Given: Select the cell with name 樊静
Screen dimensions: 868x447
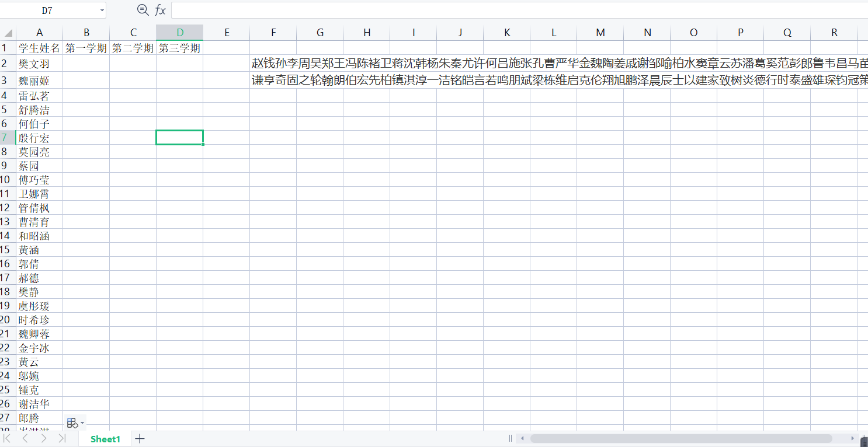Looking at the screenshot, I should coord(39,292).
